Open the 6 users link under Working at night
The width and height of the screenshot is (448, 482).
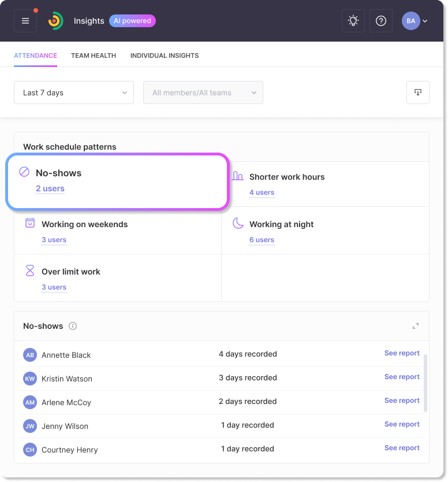pyautogui.click(x=262, y=240)
